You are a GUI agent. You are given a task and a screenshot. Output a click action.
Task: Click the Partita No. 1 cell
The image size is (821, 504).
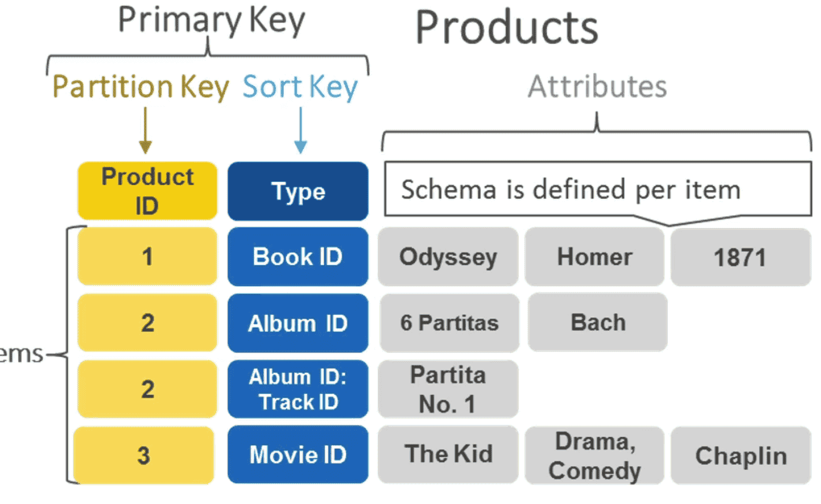(448, 389)
